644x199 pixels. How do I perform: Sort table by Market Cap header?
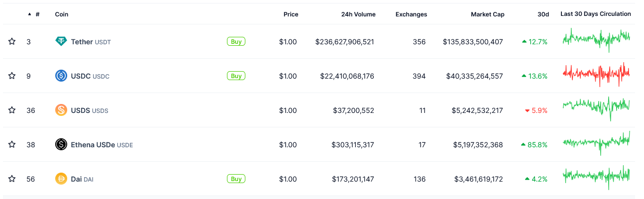(487, 14)
